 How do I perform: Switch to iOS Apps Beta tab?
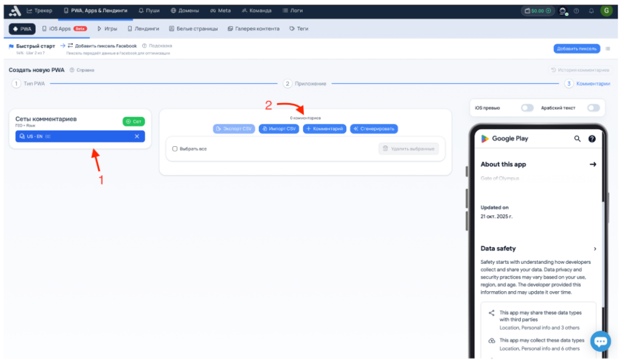pos(64,29)
